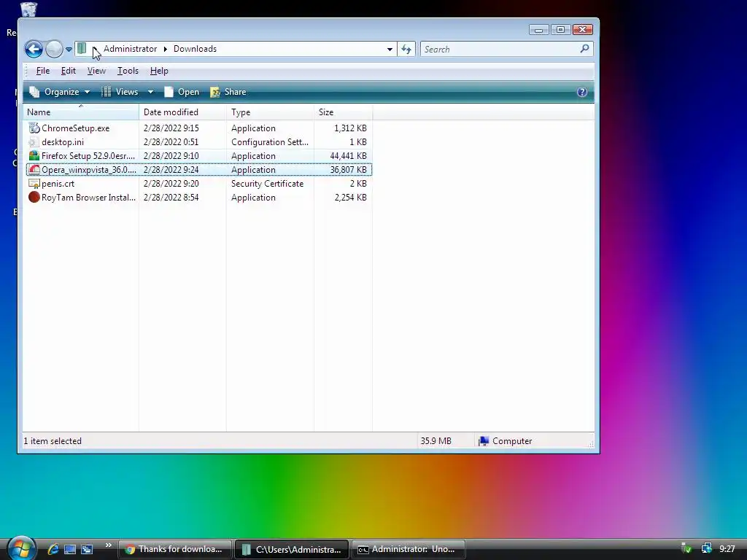Click Open in the command bar
Image resolution: width=747 pixels, height=560 pixels.
pyautogui.click(x=182, y=92)
